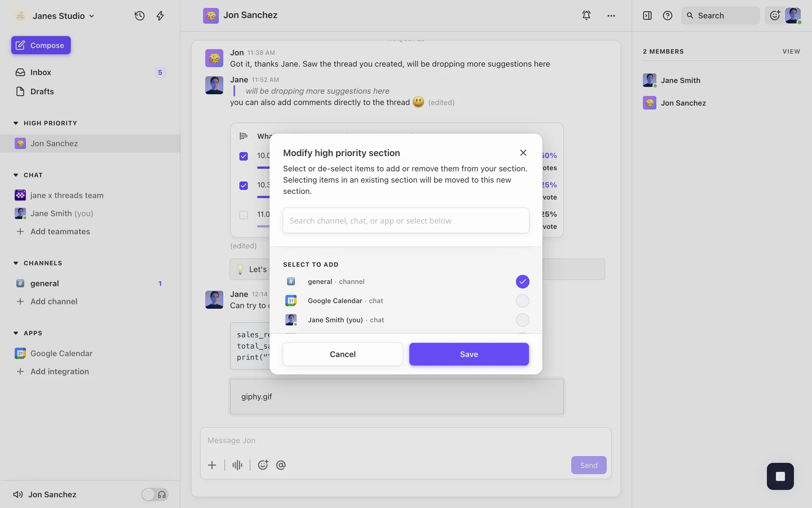Select Google Calendar chat circle
Screen dimensions: 812x508
click(x=522, y=301)
